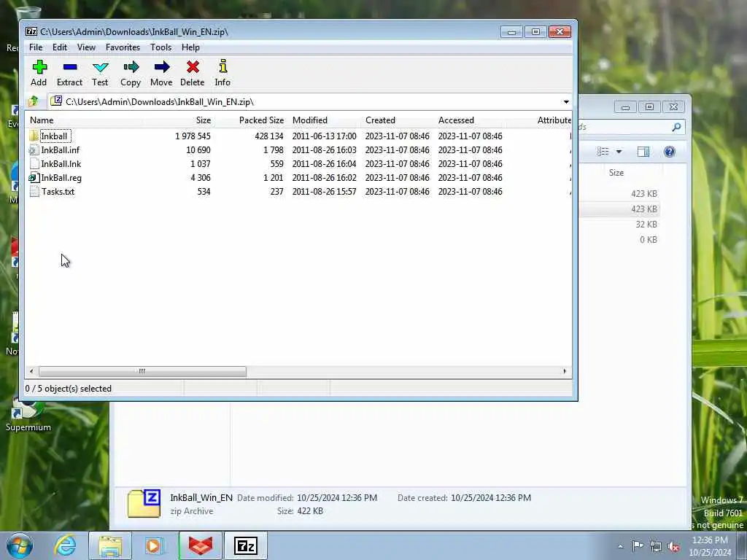Open the Favorites menu
This screenshot has height=560, width=747.
coord(123,47)
